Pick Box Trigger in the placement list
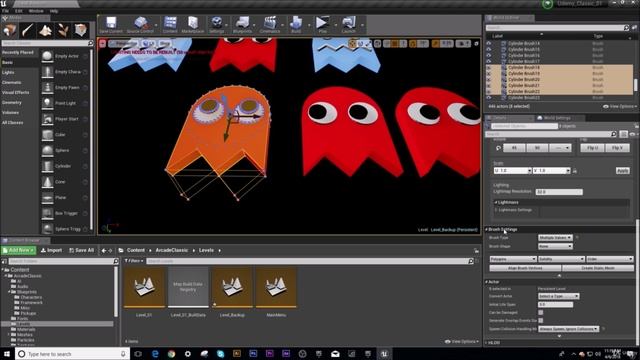Screen dimensions: 640x360 click(65, 213)
